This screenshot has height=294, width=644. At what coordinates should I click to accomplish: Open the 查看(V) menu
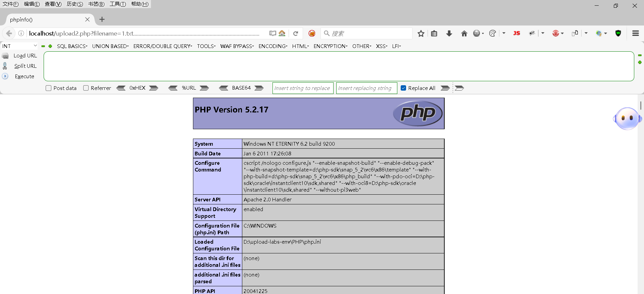click(x=53, y=4)
